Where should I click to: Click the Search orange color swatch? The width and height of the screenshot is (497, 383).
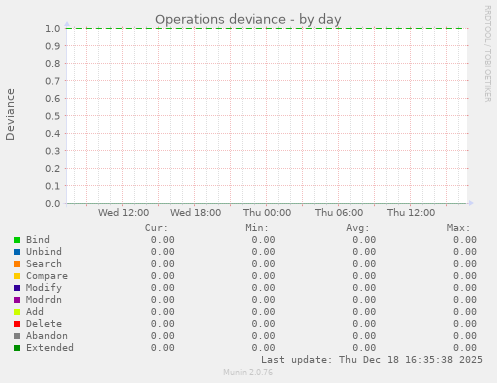point(17,264)
